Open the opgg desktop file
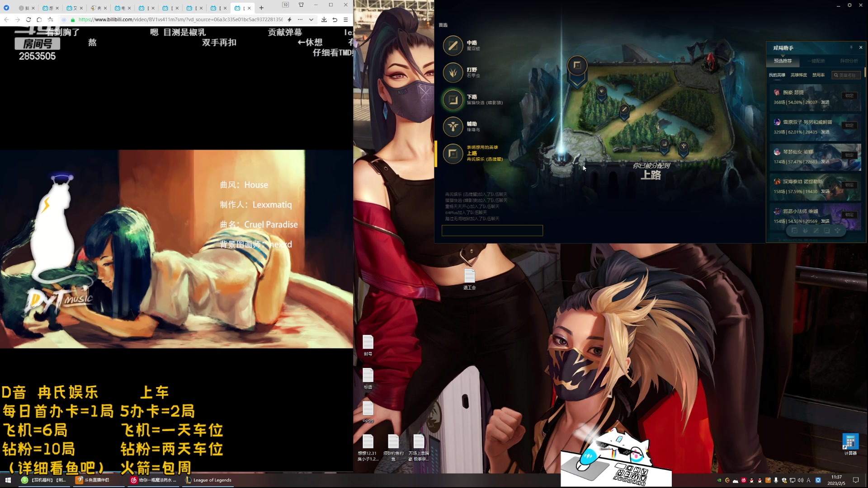 pyautogui.click(x=368, y=412)
